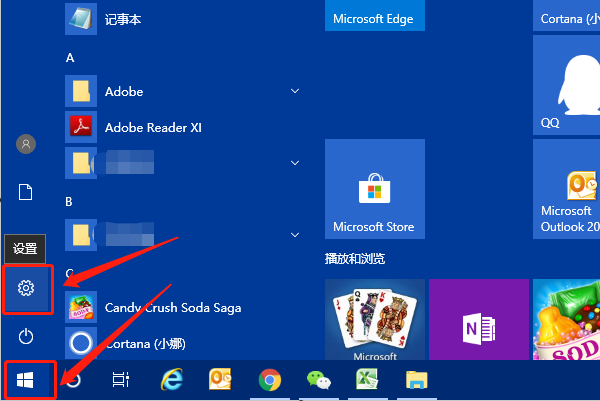This screenshot has width=600, height=401.
Task: Open 记事本 Notepad app
Action: pyautogui.click(x=182, y=19)
